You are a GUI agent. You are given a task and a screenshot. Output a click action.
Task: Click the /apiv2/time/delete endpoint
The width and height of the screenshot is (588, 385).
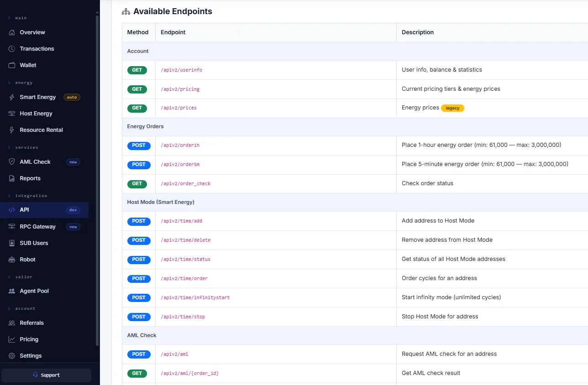(185, 240)
